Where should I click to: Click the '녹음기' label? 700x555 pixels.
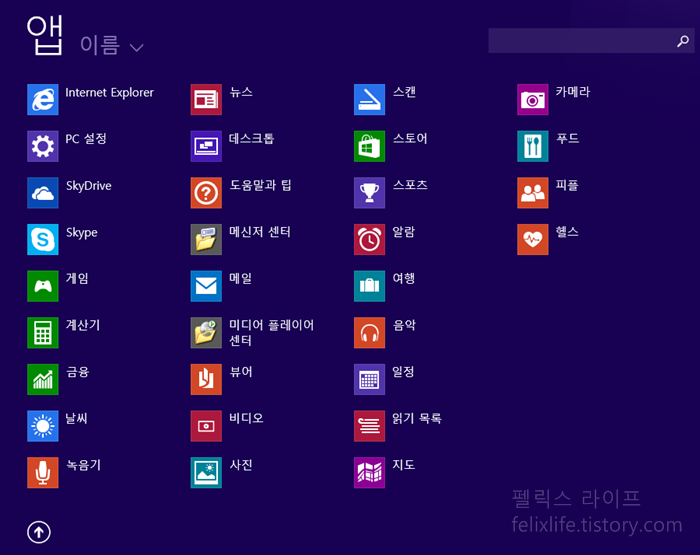[83, 465]
